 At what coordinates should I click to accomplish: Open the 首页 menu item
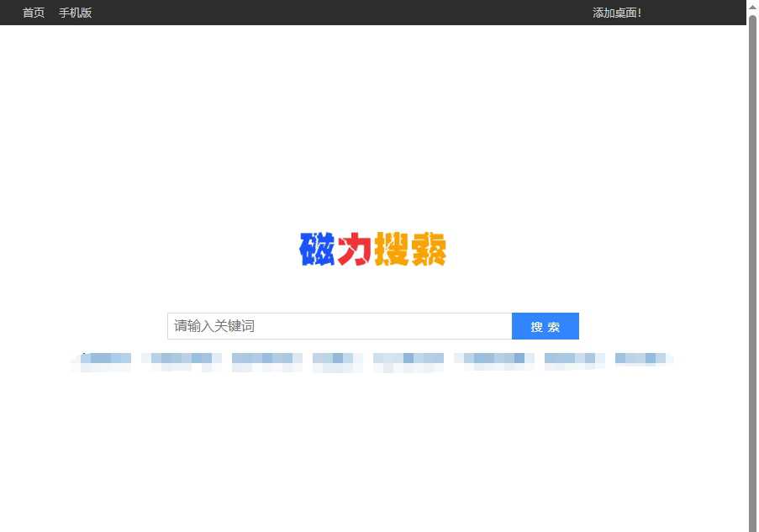click(33, 13)
